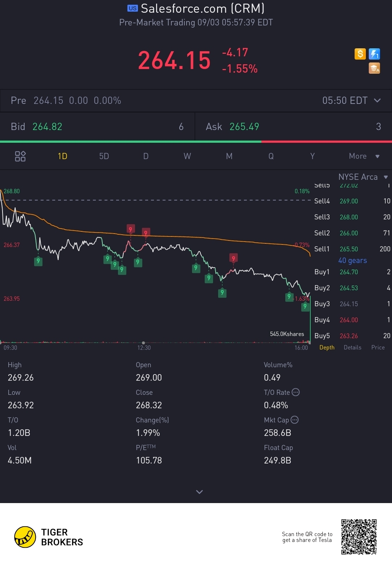
Task: Switch to the W weekly chart tab
Action: coord(187,156)
